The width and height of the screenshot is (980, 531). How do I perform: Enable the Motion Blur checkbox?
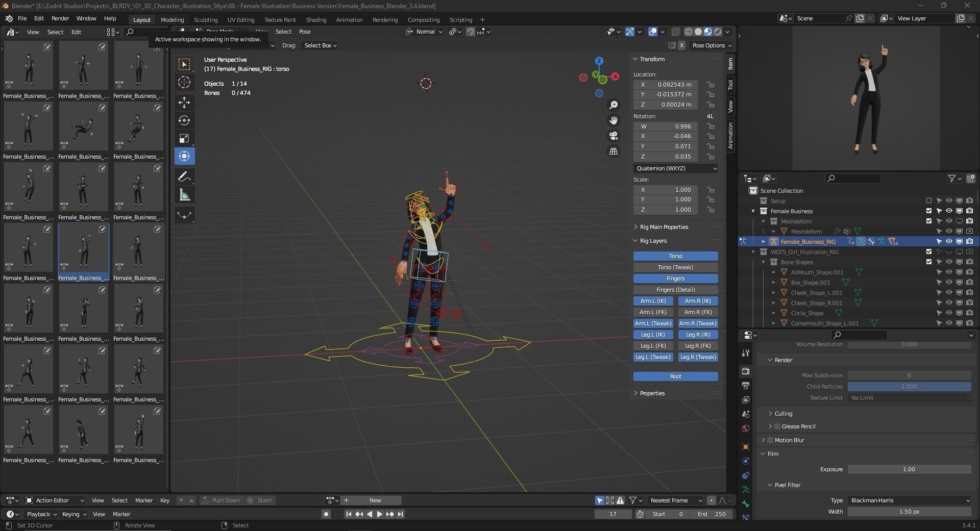[x=770, y=440]
